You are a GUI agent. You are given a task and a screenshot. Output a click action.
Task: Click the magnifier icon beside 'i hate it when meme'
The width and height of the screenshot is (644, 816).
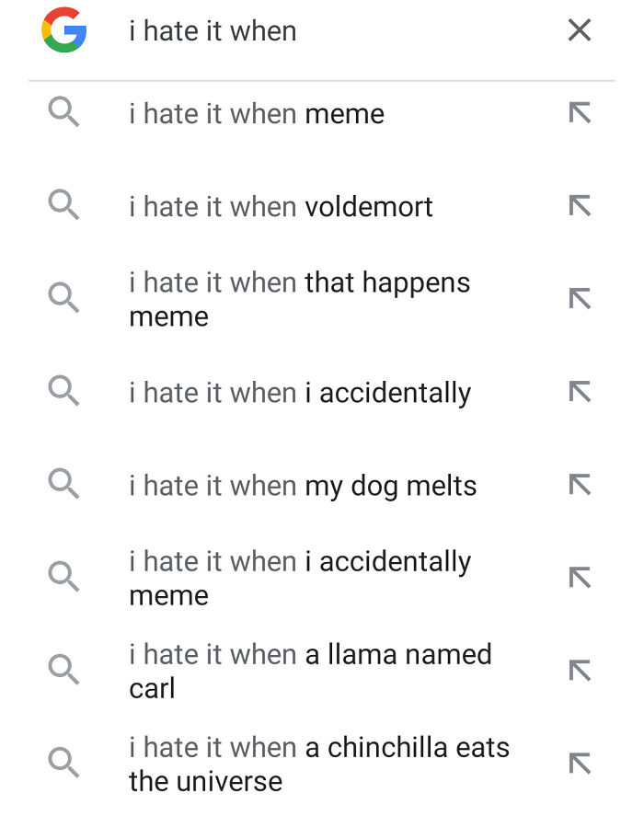[x=63, y=113]
